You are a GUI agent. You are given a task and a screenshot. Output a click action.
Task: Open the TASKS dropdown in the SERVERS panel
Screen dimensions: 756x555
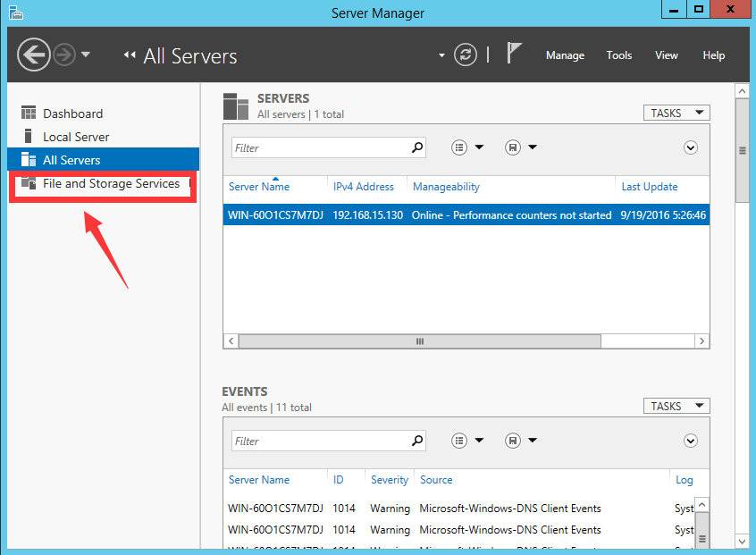pyautogui.click(x=676, y=112)
